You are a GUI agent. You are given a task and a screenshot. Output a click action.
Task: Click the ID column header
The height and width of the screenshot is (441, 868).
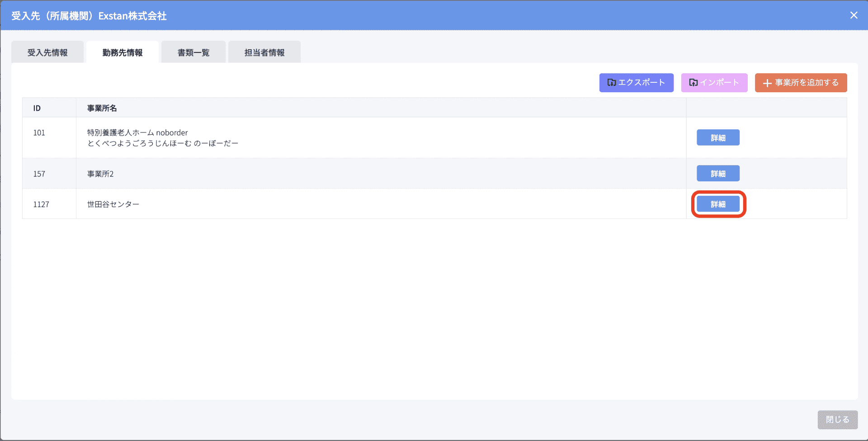point(37,108)
